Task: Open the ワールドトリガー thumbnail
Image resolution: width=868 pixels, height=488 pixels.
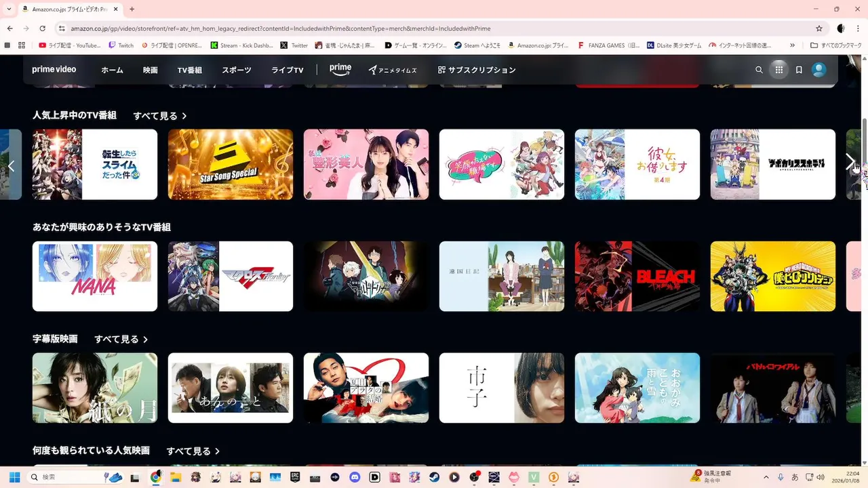Action: [x=366, y=277]
